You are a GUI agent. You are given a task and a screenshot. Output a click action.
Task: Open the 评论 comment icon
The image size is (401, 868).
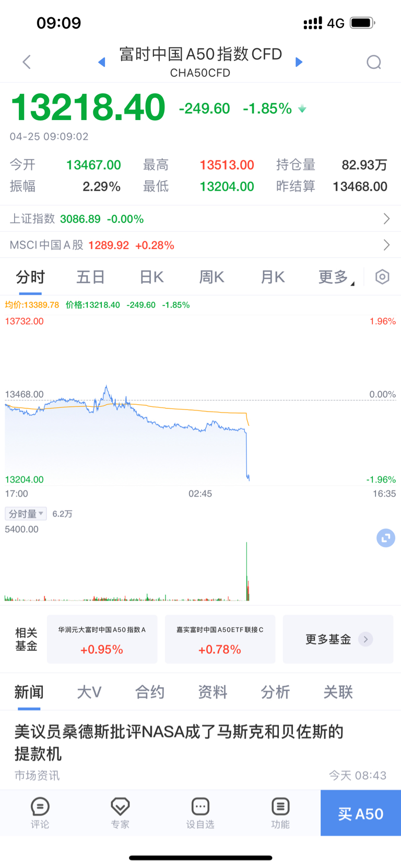[40, 813]
